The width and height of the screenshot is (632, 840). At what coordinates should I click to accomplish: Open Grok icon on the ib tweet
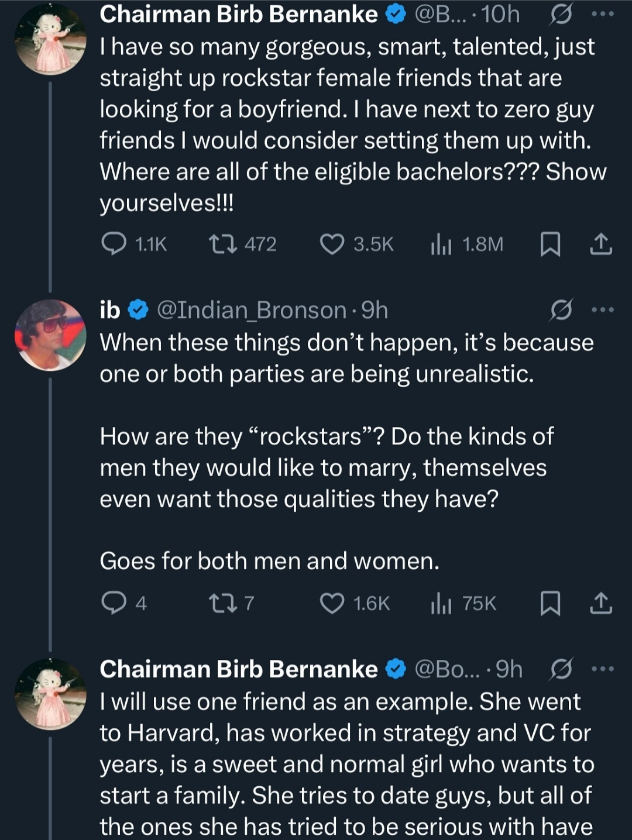coord(560,310)
